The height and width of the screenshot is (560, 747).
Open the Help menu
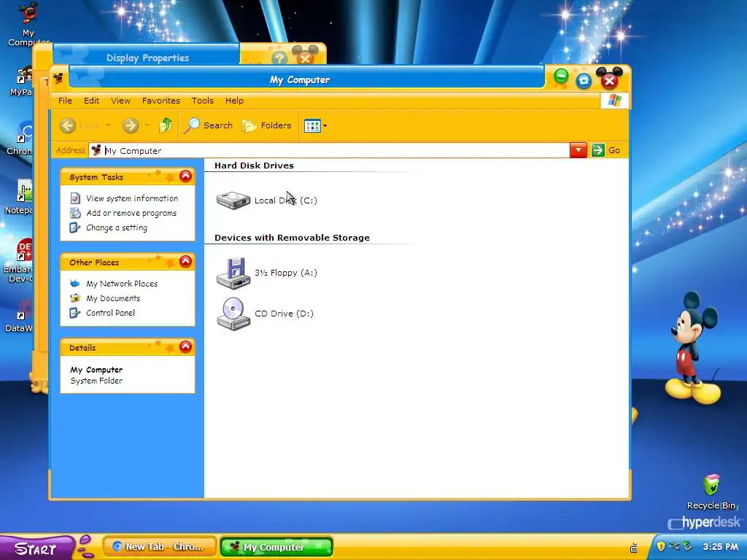point(234,101)
